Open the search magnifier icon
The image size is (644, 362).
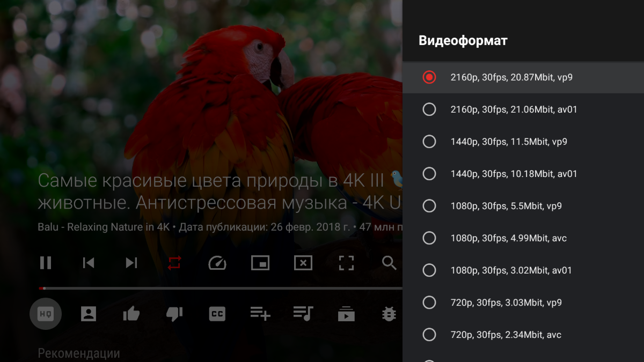pyautogui.click(x=389, y=263)
